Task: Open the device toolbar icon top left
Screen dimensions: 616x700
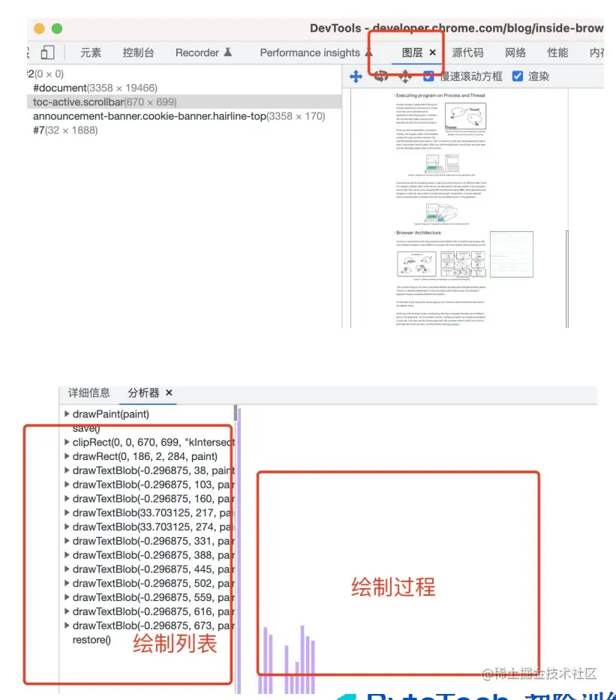Action: [47, 52]
